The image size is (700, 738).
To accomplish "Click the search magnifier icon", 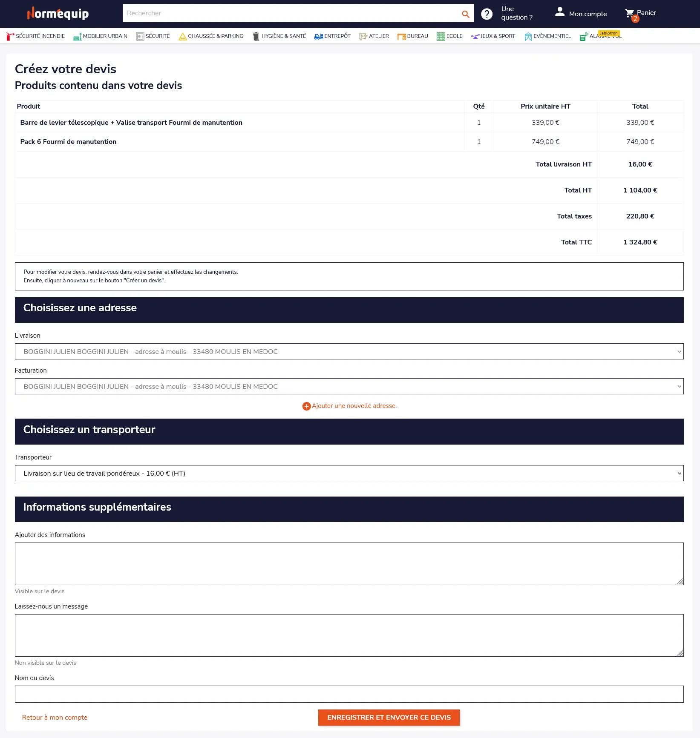I will click(x=465, y=14).
